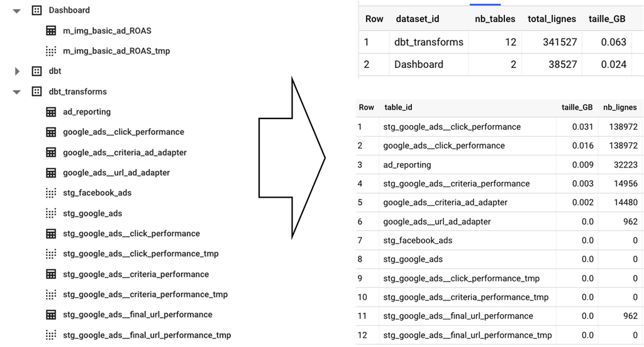Click the dbt dataset icon
Viewport: 644px width, 347px height.
[36, 71]
